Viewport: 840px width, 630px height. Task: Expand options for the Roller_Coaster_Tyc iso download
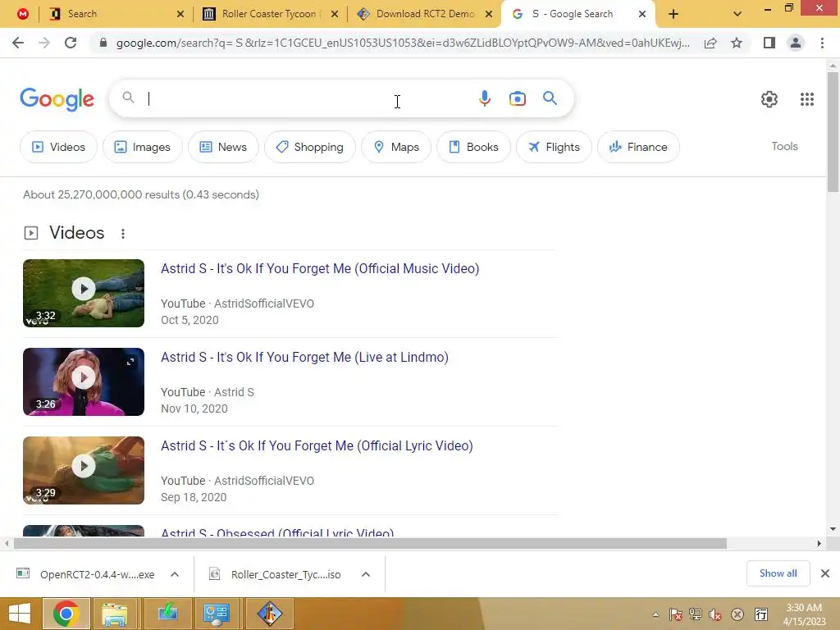(x=366, y=574)
